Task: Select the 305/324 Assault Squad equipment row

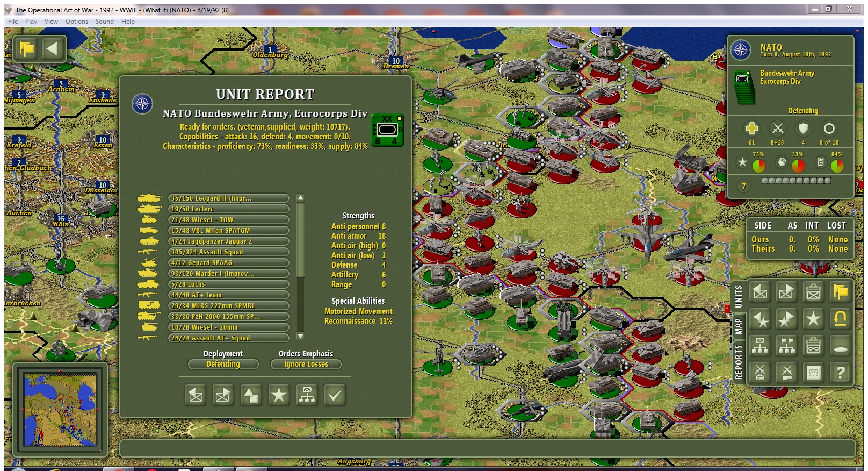Action: pos(229,252)
